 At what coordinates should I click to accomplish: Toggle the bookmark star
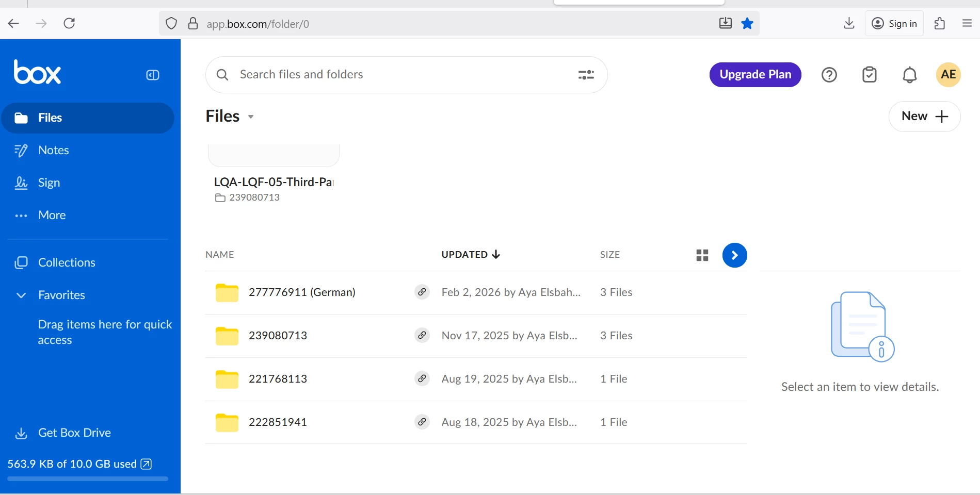pos(747,24)
